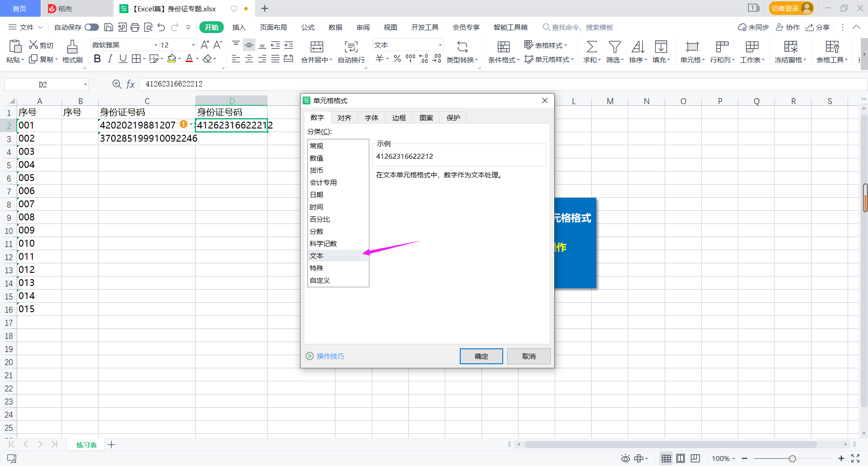868x466 pixels.
Task: Click the 类型转换 type conversion icon
Action: [x=462, y=47]
